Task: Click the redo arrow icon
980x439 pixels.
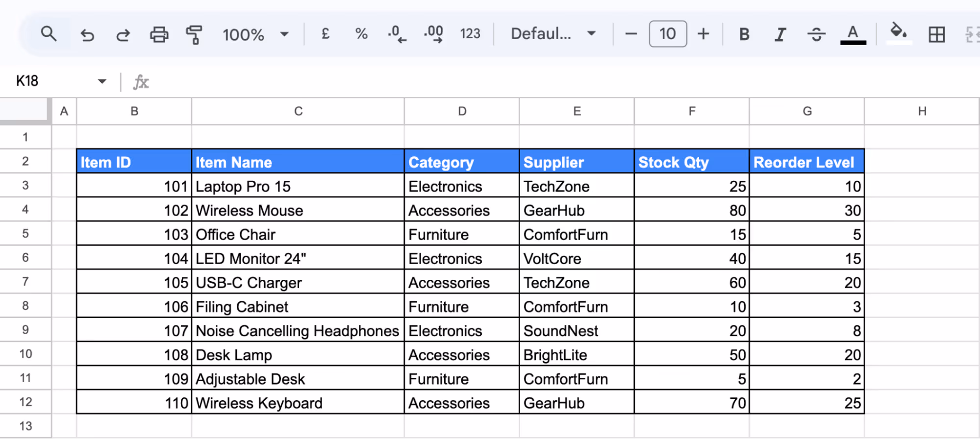Action: pos(123,35)
